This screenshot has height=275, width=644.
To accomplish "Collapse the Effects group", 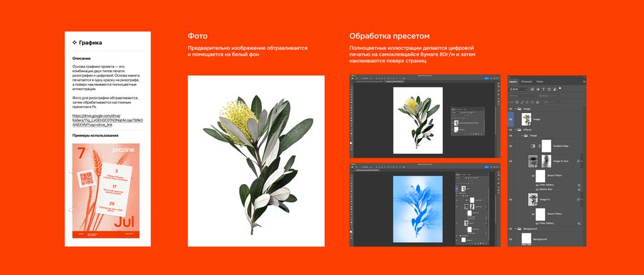I will point(515,130).
